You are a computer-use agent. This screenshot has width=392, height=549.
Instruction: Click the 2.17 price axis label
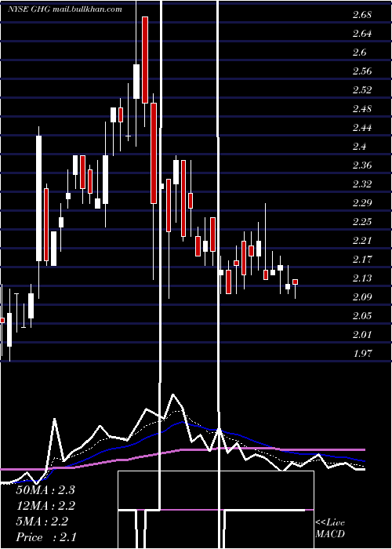click(x=362, y=260)
